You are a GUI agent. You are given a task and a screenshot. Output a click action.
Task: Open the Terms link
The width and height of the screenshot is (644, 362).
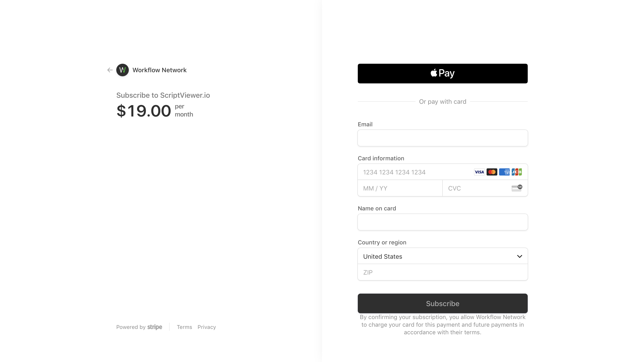(184, 327)
